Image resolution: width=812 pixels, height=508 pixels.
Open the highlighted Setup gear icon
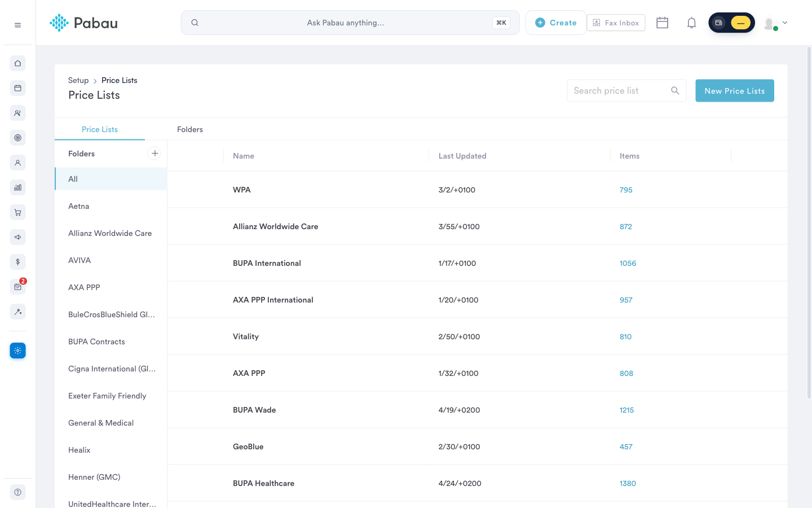pyautogui.click(x=17, y=351)
